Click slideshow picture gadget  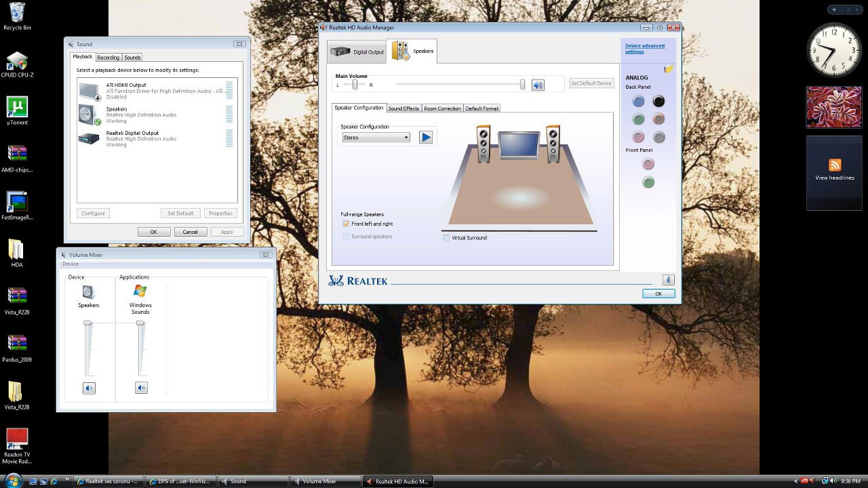click(834, 107)
